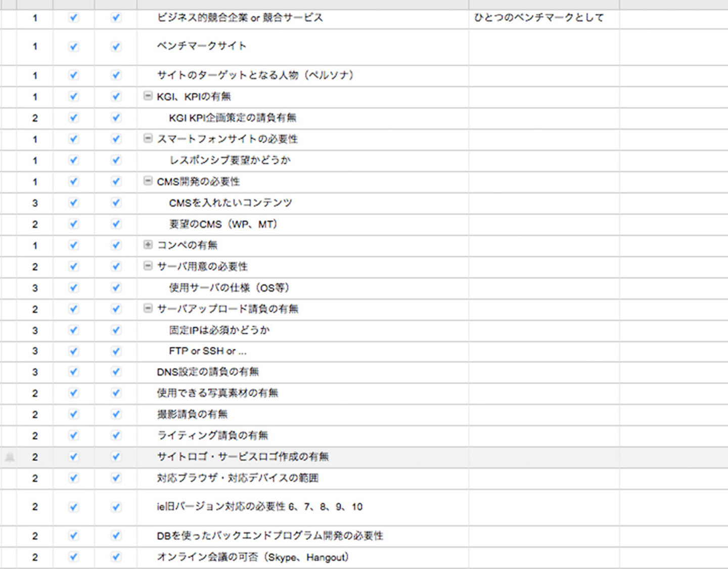728x569 pixels.
Task: Click the bell icon beside サイトロゴ・サービスロゴ作成の有無 row
Action: pyautogui.click(x=10, y=457)
